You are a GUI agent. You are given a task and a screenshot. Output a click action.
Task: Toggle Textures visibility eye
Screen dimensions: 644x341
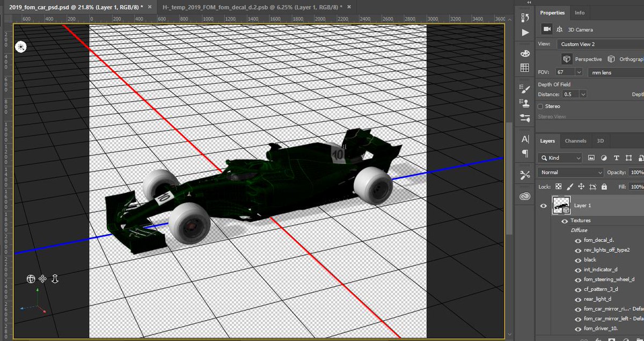564,221
